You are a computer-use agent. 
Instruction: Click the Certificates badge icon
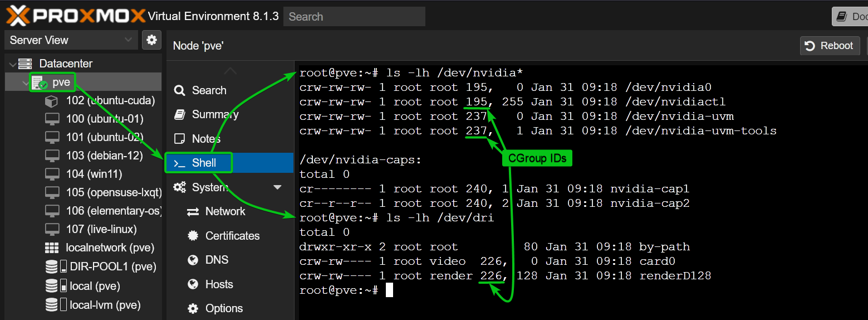click(x=193, y=236)
